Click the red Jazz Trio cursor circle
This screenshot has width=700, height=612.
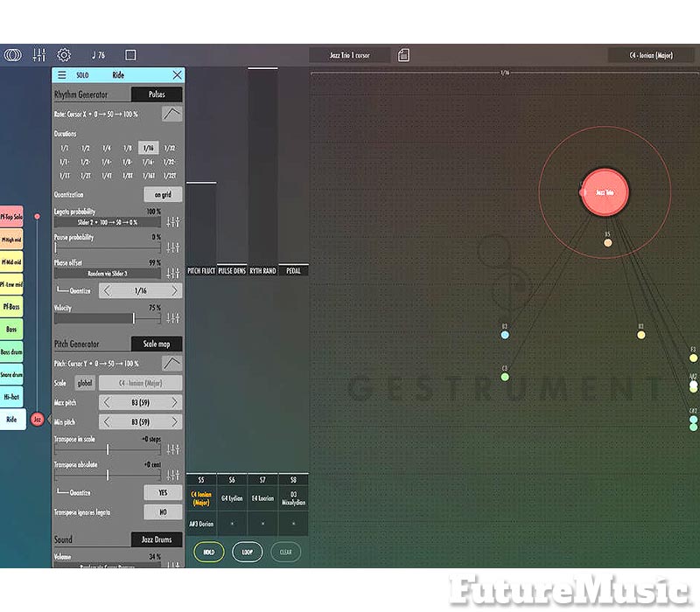coord(605,192)
